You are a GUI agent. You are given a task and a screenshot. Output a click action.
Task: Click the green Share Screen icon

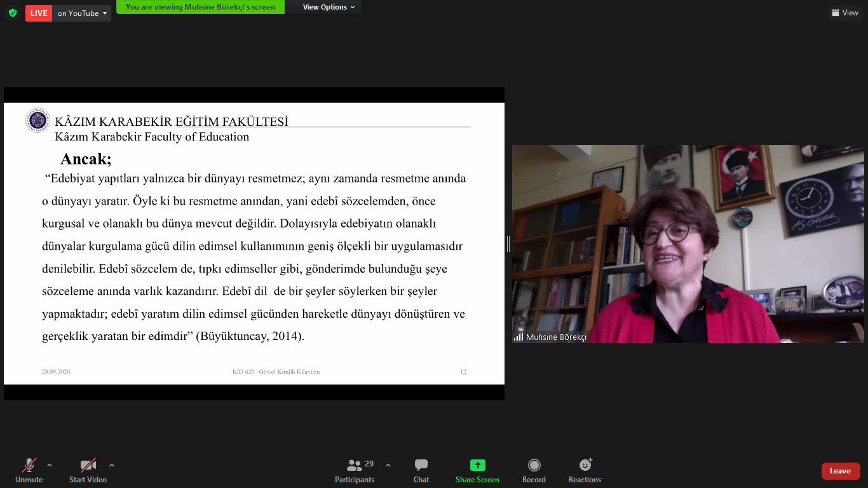tap(477, 465)
